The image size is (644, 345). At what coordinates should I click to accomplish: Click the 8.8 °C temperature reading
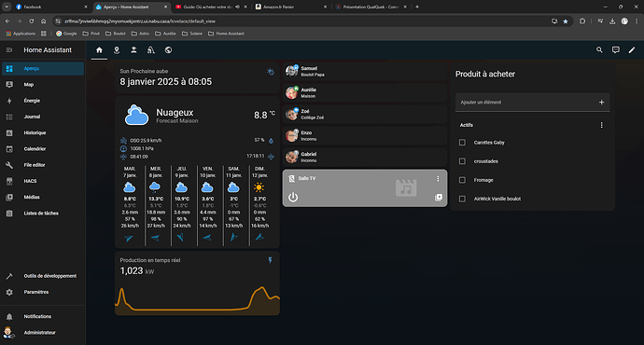(x=264, y=115)
